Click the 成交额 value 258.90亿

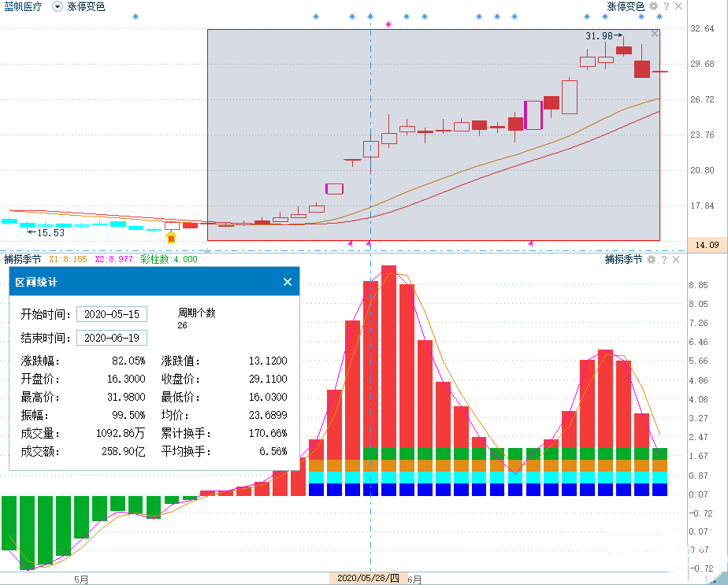click(124, 451)
